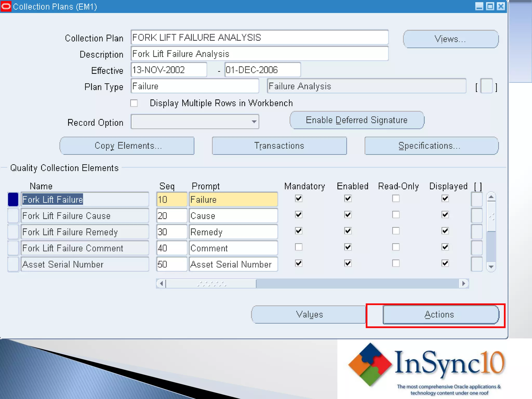Click Enable Deferred Signature button
This screenshot has width=532, height=399.
click(x=357, y=120)
